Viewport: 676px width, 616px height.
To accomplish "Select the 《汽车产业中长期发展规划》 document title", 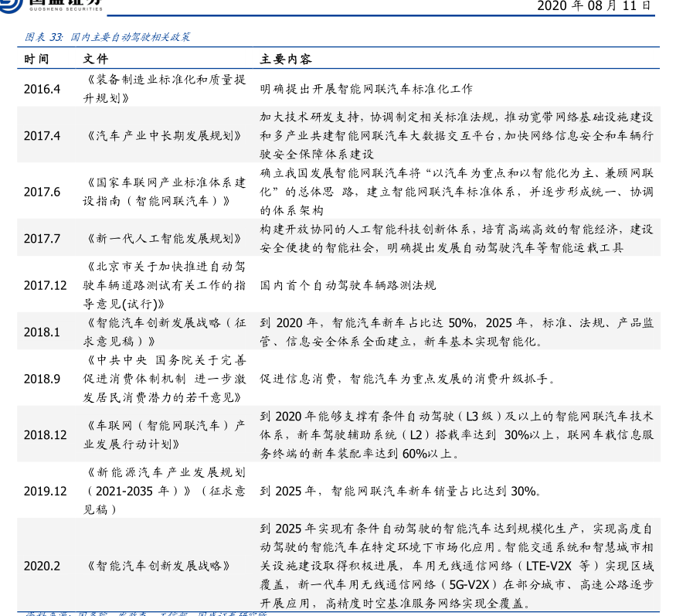I will (161, 135).
